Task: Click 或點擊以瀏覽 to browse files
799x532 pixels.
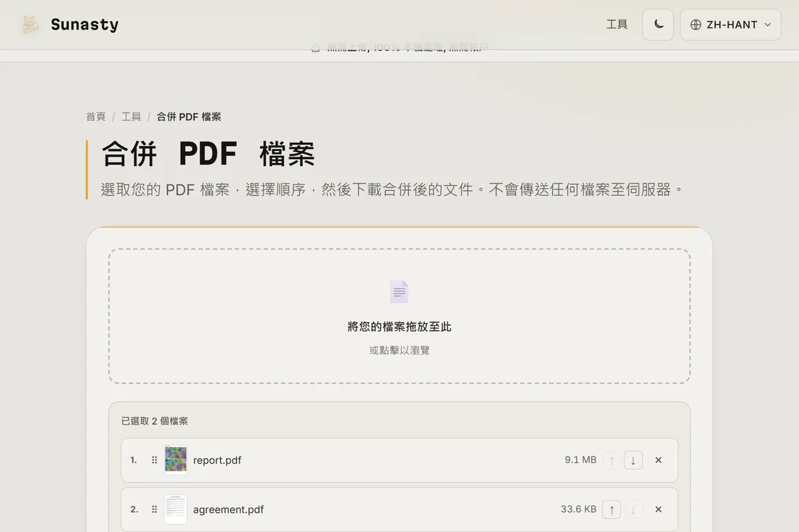Action: click(399, 351)
